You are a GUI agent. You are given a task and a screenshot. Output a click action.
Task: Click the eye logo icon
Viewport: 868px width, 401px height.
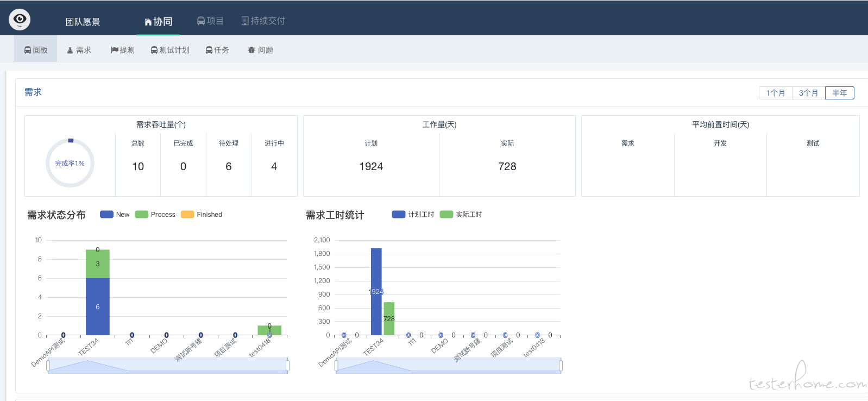[x=20, y=20]
